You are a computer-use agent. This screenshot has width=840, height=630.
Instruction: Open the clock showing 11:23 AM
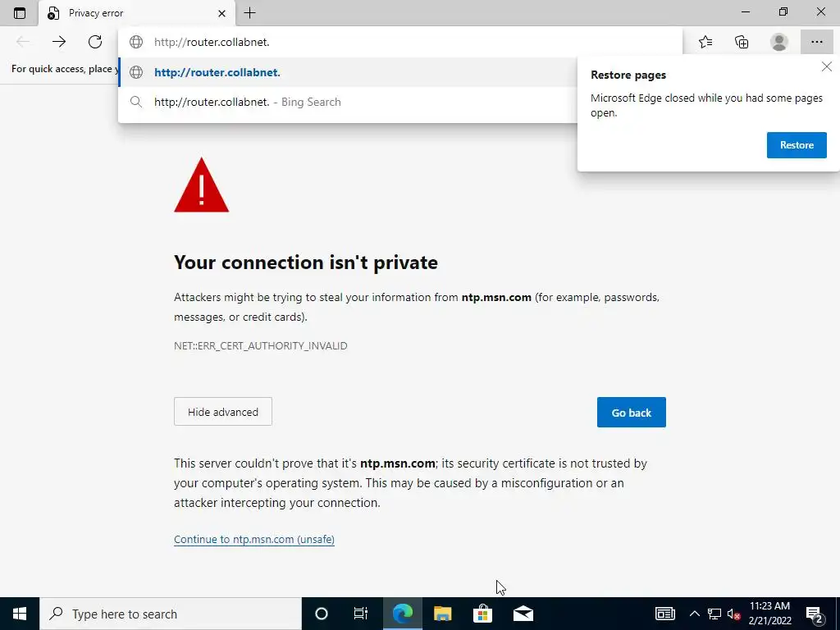[x=769, y=614]
